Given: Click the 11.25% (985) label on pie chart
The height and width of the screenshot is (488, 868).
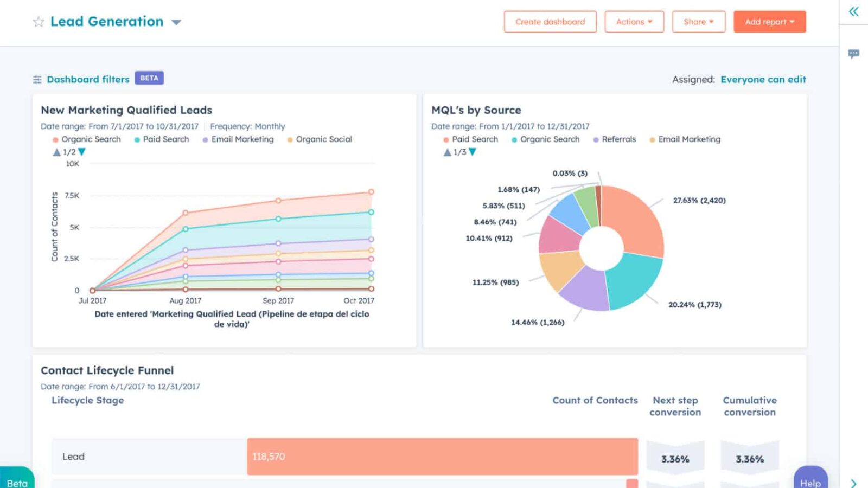Looking at the screenshot, I should 495,282.
